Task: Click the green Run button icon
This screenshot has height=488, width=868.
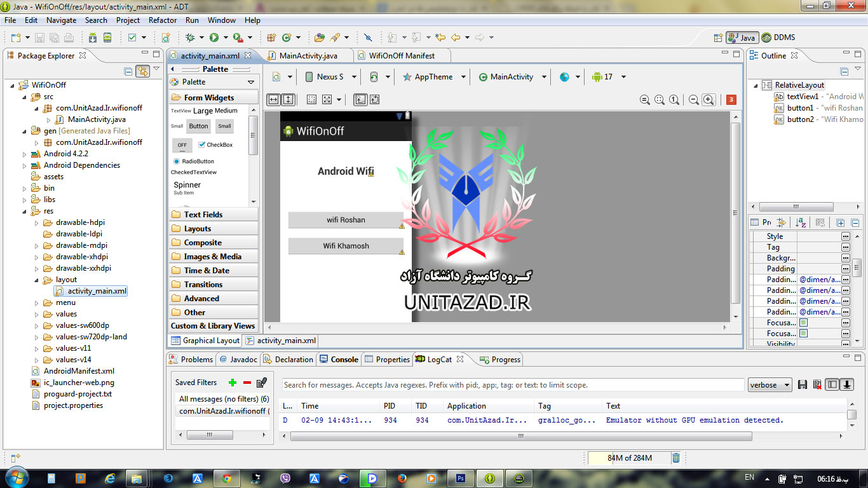Action: [214, 37]
